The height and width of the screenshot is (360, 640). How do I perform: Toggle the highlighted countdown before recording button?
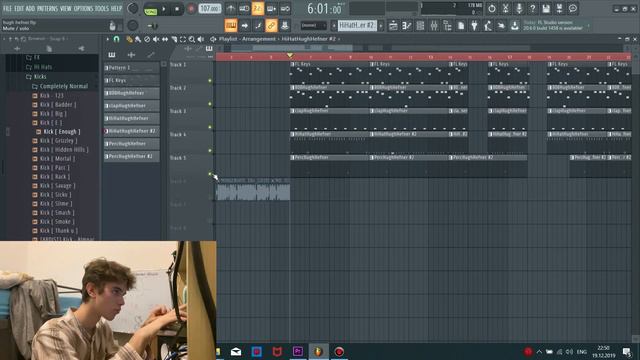258,9
